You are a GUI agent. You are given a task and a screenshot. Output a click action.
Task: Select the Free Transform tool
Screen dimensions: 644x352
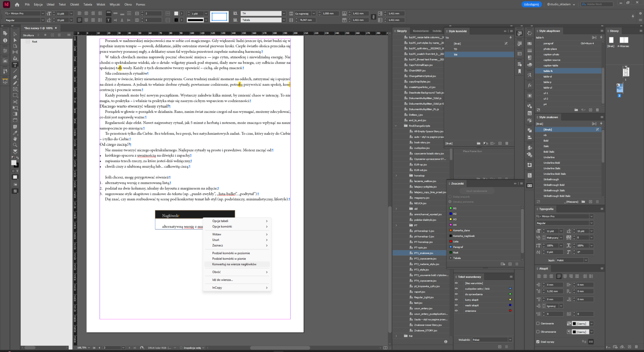(x=15, y=108)
